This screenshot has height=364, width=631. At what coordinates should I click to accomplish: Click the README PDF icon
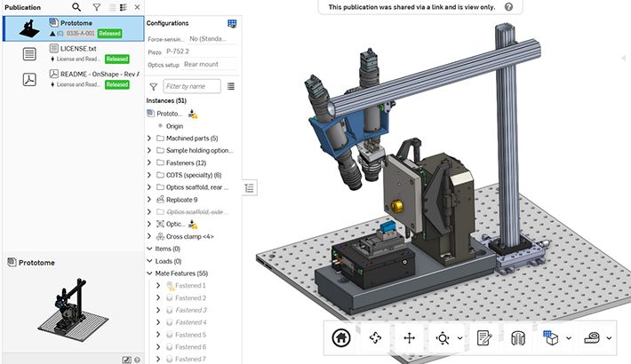(29, 79)
